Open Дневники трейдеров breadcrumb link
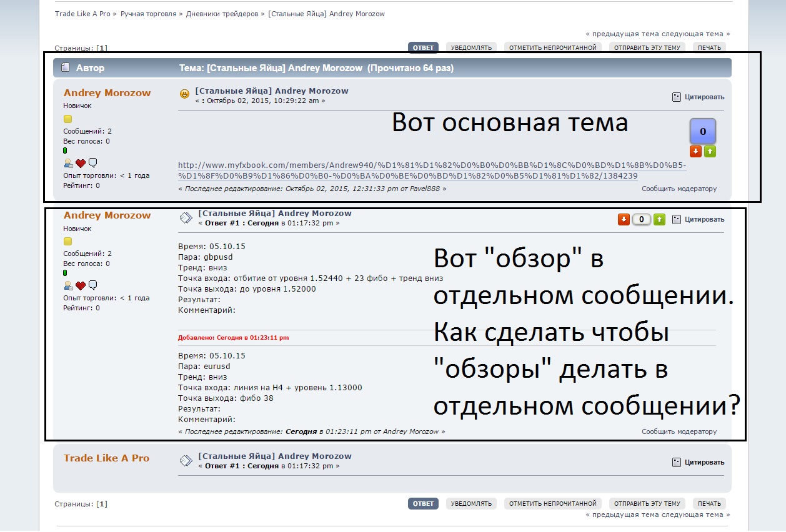 222,14
